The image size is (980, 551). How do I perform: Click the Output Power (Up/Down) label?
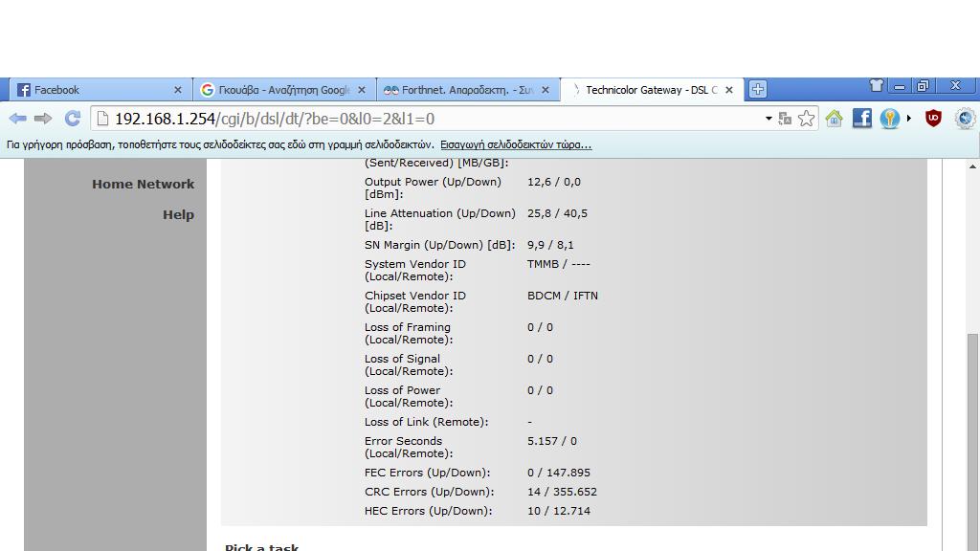coord(433,187)
